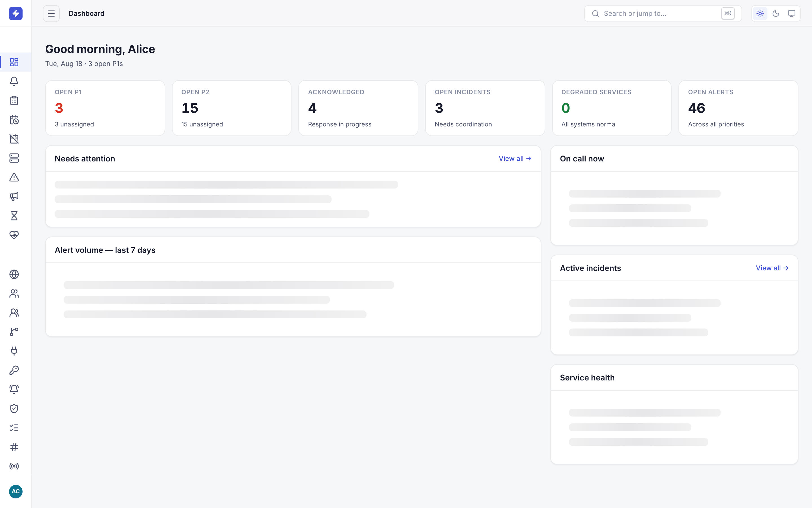The height and width of the screenshot is (508, 812).
Task: Open the Degraded Services stat card
Action: 612,108
